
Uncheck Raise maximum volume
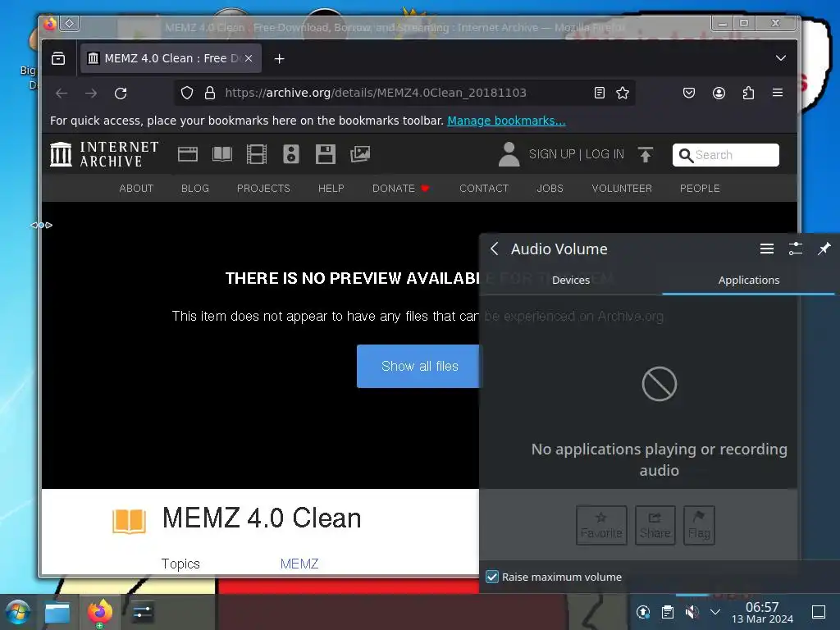pos(492,577)
